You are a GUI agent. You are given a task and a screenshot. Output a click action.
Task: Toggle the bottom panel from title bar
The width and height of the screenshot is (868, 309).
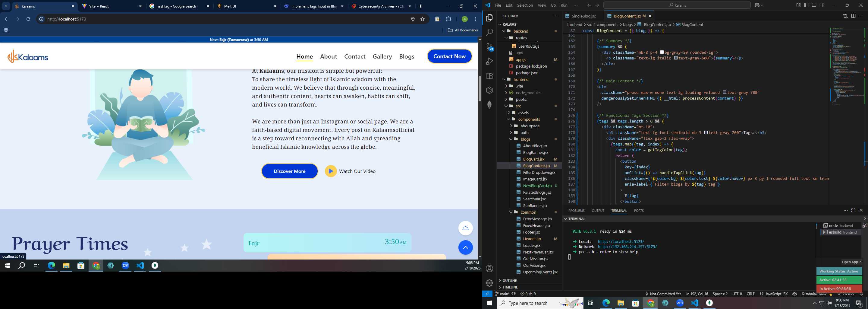click(x=814, y=5)
